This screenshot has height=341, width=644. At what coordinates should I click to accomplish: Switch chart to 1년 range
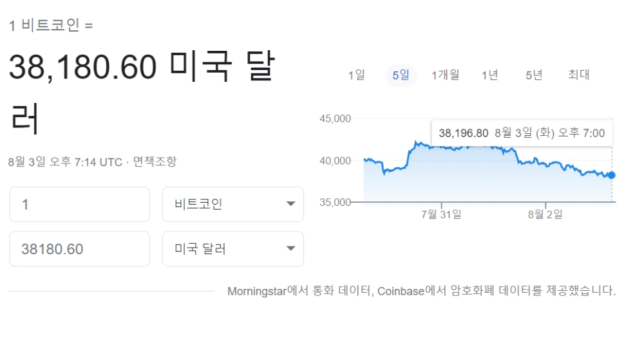490,75
